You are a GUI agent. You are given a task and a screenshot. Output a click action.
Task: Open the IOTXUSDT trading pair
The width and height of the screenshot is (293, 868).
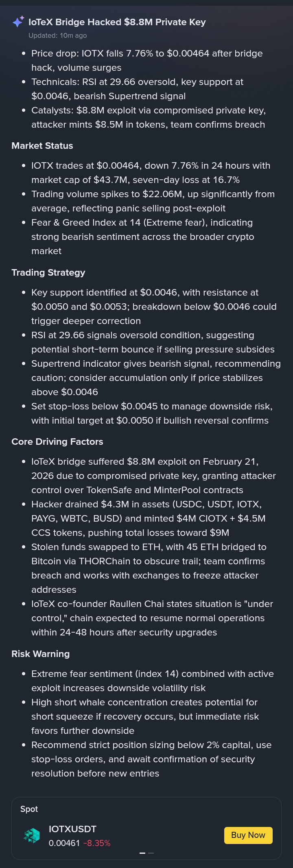[x=72, y=829]
